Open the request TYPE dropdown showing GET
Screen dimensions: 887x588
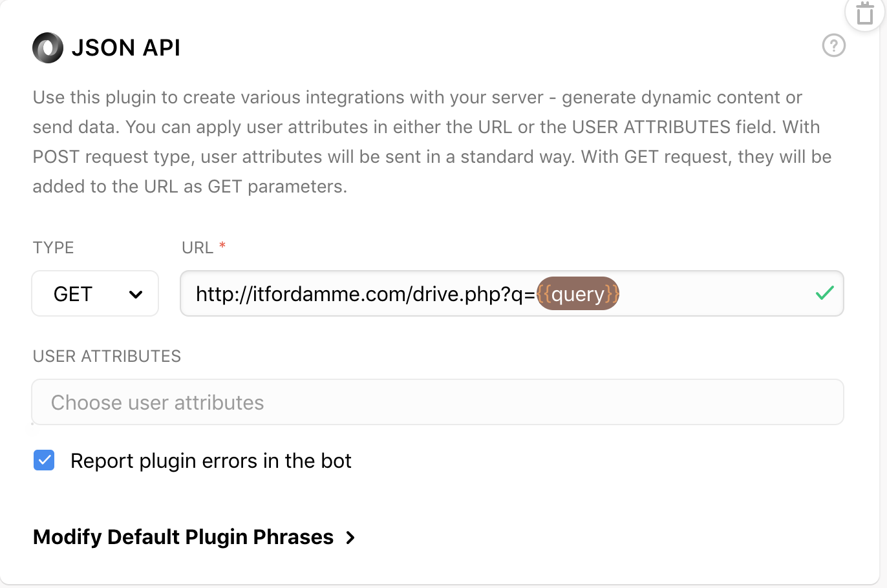click(95, 294)
